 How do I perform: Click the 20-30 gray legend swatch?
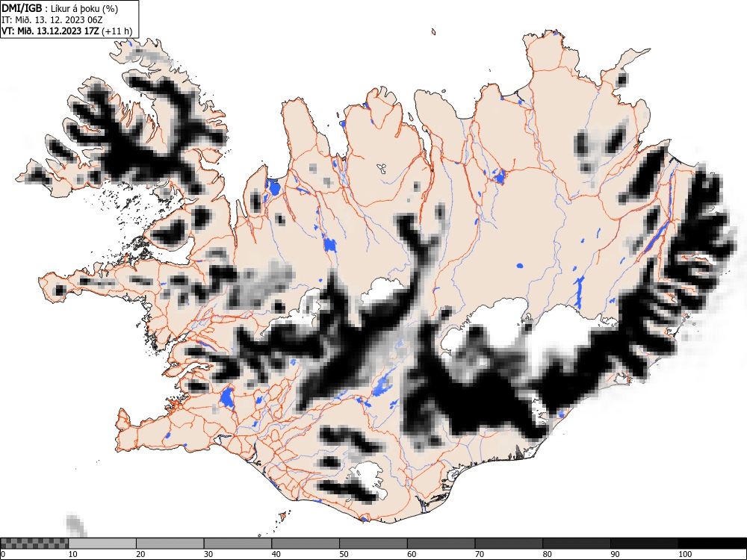click(x=170, y=544)
